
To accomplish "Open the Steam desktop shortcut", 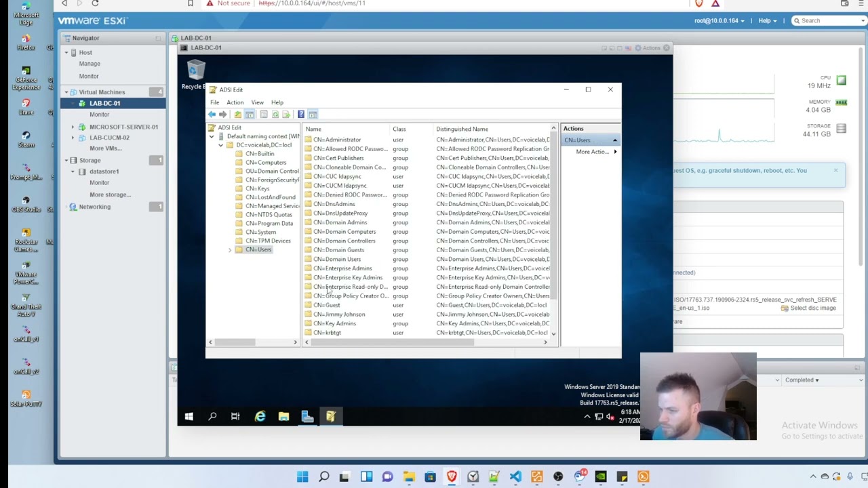I will [26, 138].
